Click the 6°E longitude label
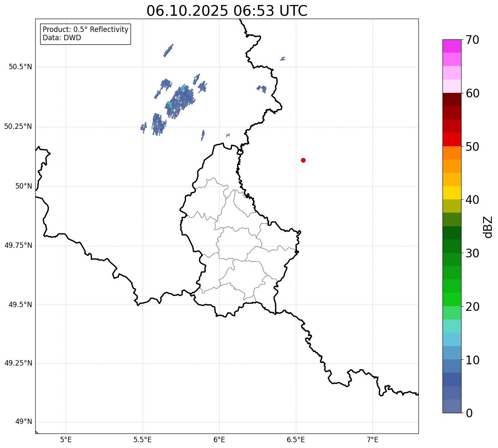The image size is (498, 448). (x=219, y=439)
